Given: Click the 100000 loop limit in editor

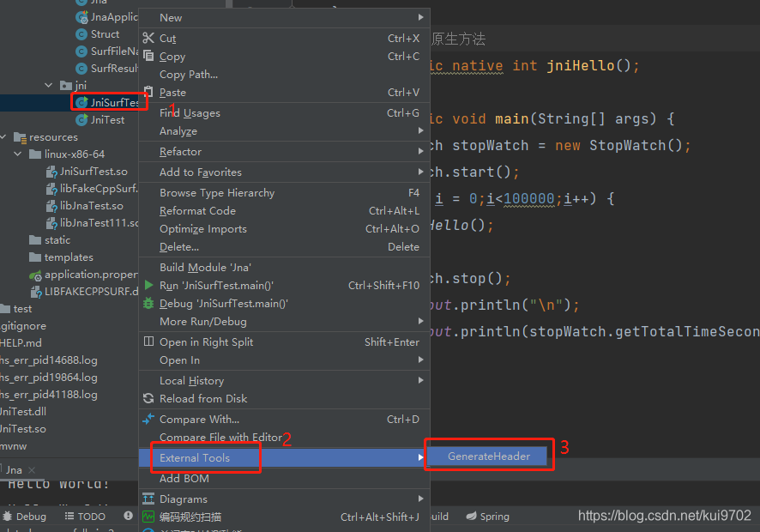Looking at the screenshot, I should coord(528,198).
